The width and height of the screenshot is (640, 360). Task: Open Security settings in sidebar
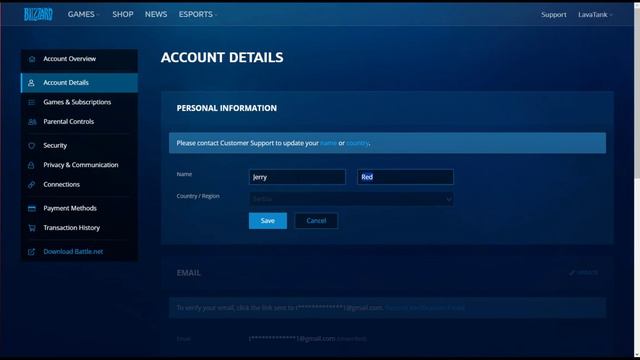click(x=79, y=146)
